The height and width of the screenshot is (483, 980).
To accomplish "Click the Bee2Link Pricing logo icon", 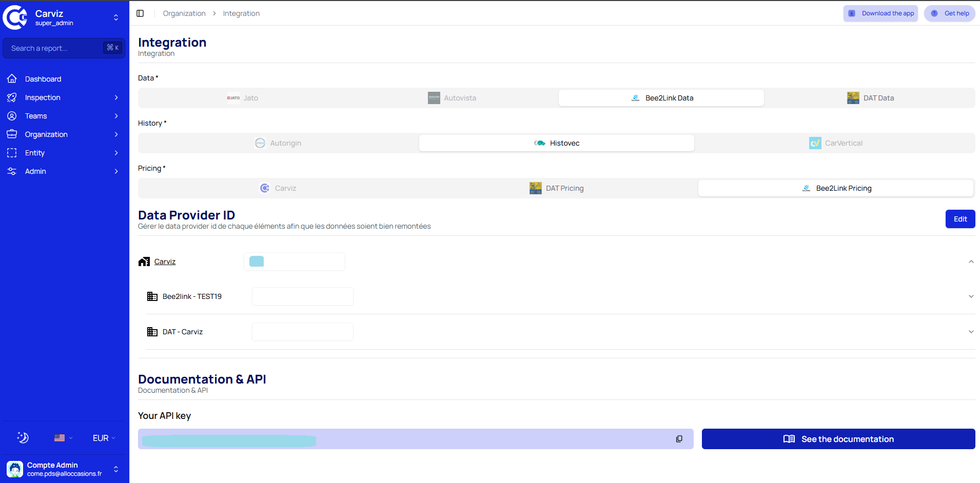I will pyautogui.click(x=807, y=188).
